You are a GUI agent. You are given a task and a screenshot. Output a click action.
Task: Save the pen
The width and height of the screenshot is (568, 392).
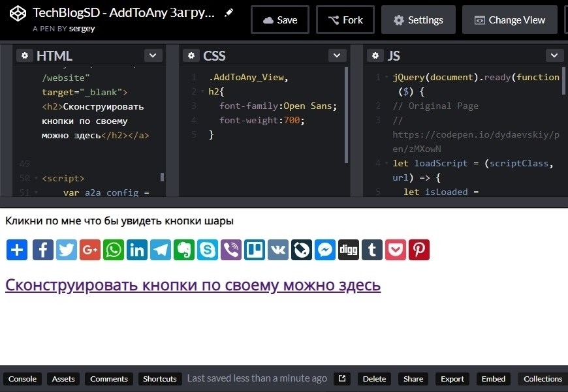tap(280, 20)
